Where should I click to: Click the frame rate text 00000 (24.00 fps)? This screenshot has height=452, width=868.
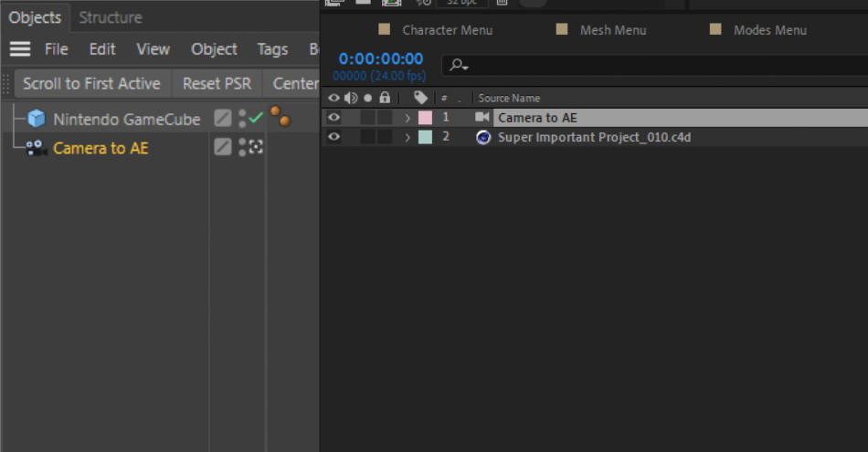[379, 76]
